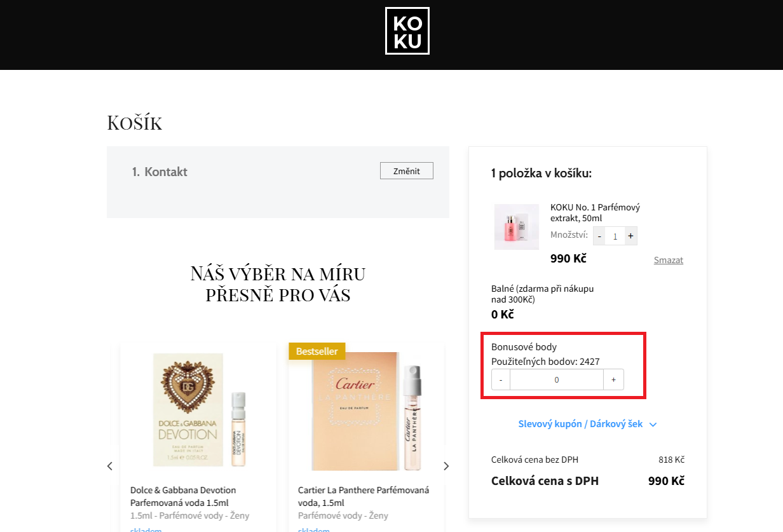Click KOKU No. 1 Parfémový extrakt name

click(595, 213)
